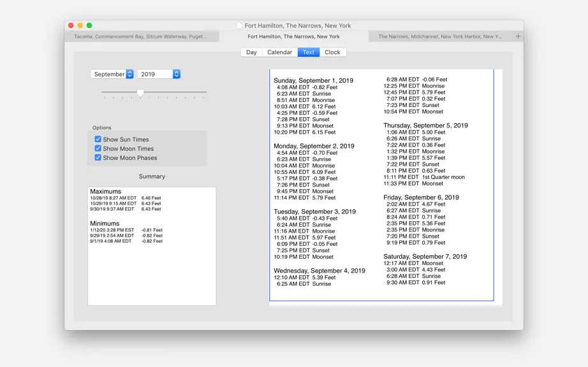
Task: Click the slider thumb below month selector
Action: (140, 93)
